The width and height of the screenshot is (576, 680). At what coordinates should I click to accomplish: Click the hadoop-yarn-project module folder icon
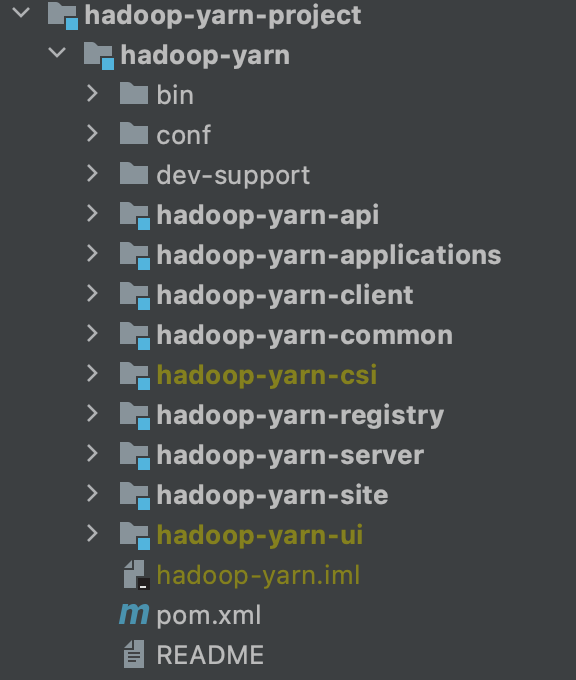point(63,16)
